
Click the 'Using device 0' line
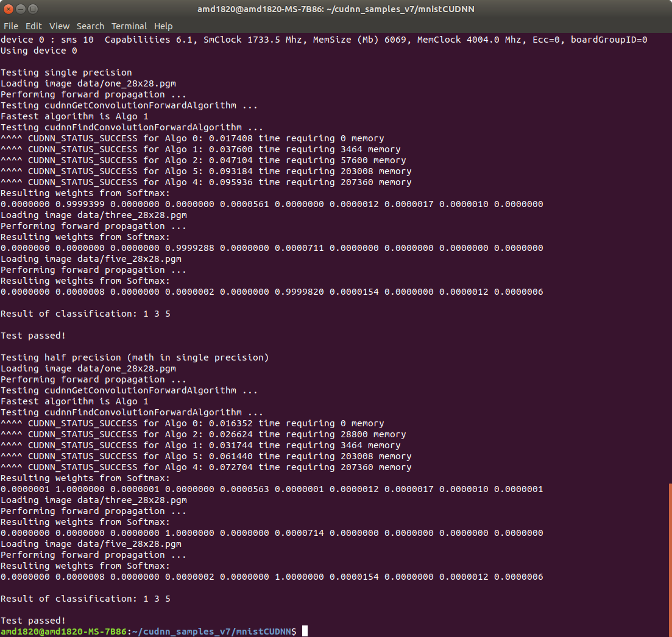[38, 51]
